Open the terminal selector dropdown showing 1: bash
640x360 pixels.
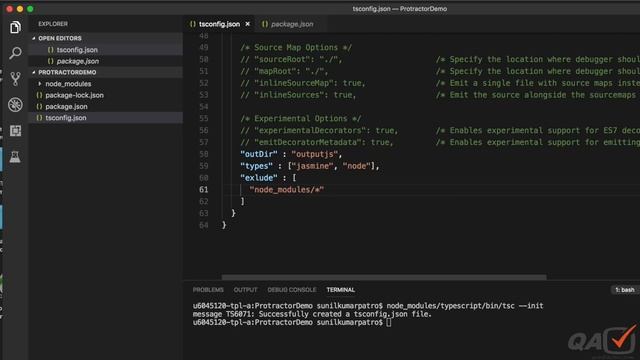(624, 290)
